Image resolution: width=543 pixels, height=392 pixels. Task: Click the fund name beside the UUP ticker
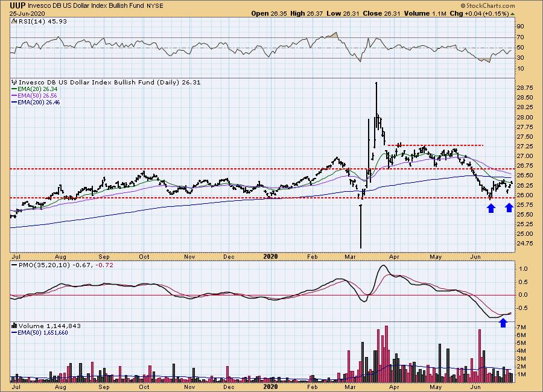click(86, 6)
